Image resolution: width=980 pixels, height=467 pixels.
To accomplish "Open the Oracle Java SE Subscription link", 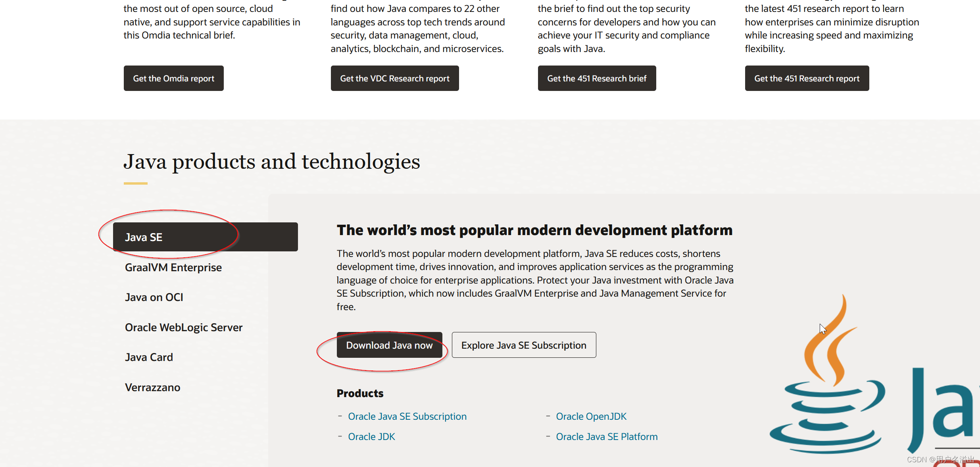I will 407,416.
